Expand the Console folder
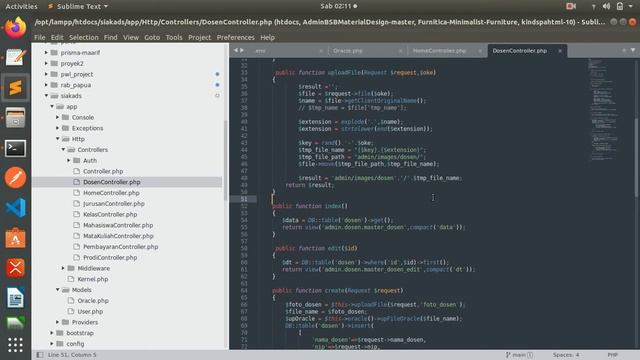 click(58, 117)
